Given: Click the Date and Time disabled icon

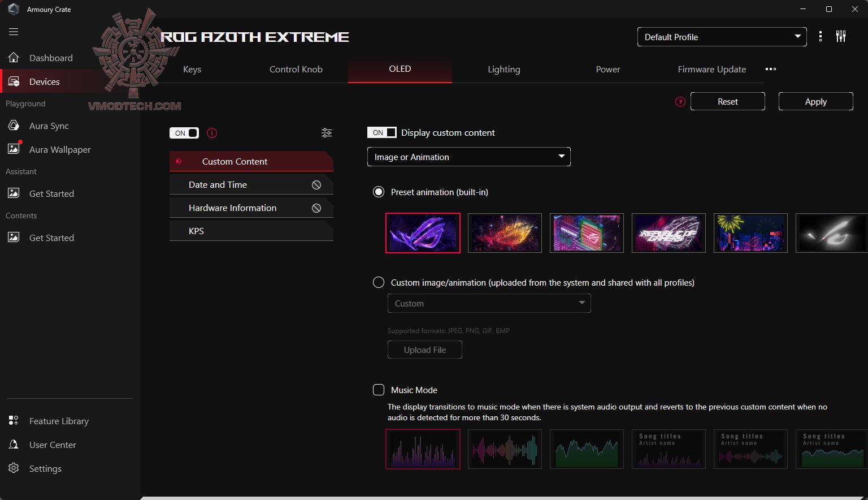Looking at the screenshot, I should [316, 185].
